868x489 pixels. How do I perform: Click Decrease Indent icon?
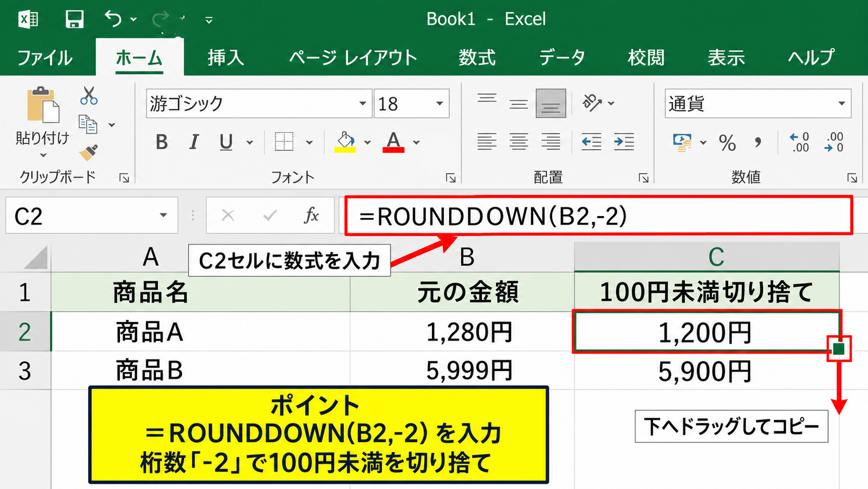point(591,141)
